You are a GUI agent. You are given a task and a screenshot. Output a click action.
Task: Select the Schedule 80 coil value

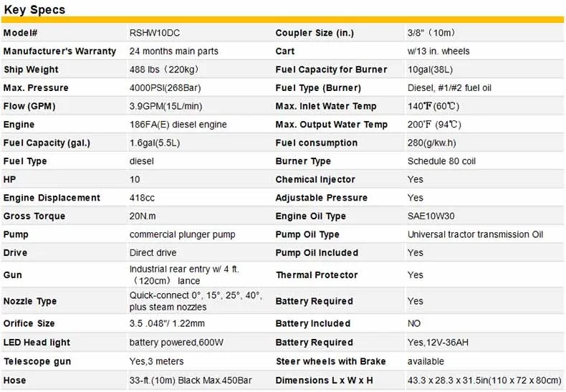pyautogui.click(x=441, y=161)
